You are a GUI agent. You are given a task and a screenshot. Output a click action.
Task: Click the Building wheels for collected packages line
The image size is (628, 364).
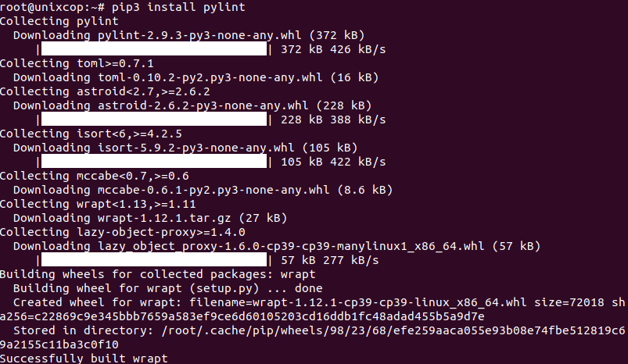158,274
